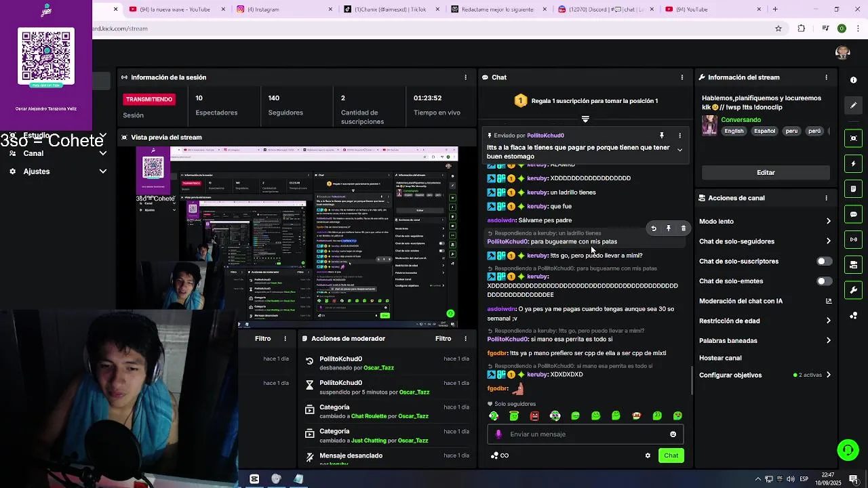
Task: Expand Modo lento options
Action: [828, 221]
